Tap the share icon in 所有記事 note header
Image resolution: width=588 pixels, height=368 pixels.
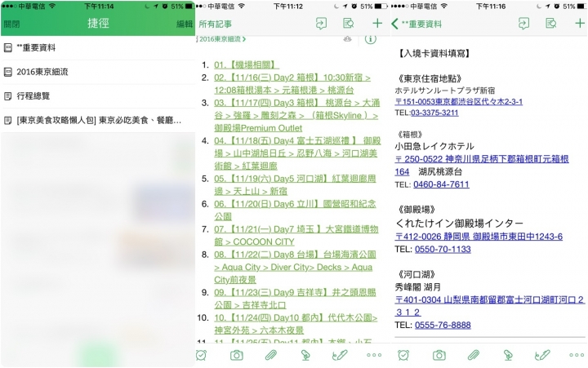pos(321,24)
